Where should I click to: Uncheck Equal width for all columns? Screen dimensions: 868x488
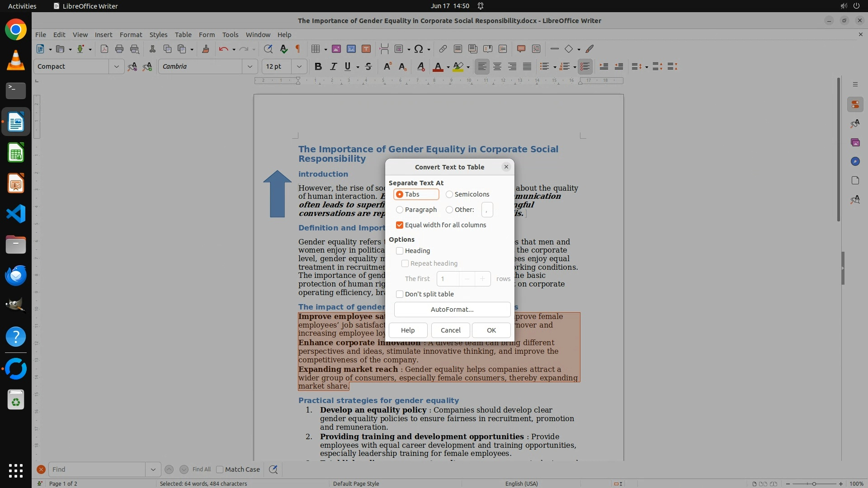pyautogui.click(x=400, y=225)
